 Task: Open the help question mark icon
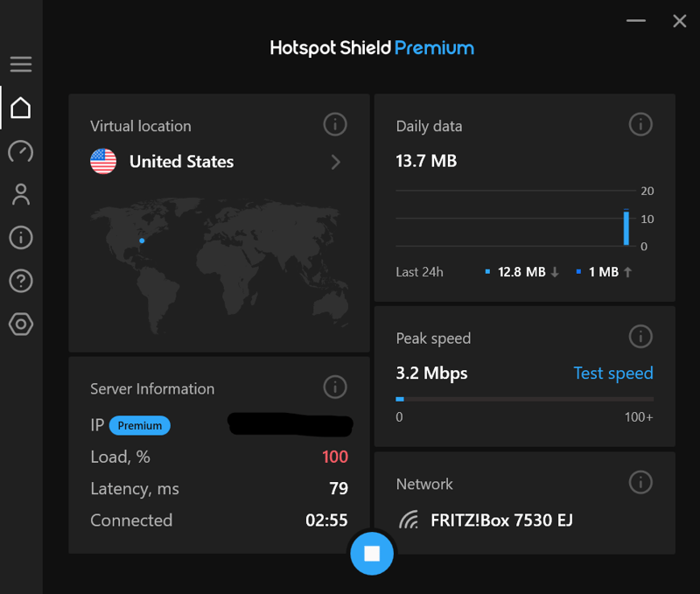pos(21,281)
